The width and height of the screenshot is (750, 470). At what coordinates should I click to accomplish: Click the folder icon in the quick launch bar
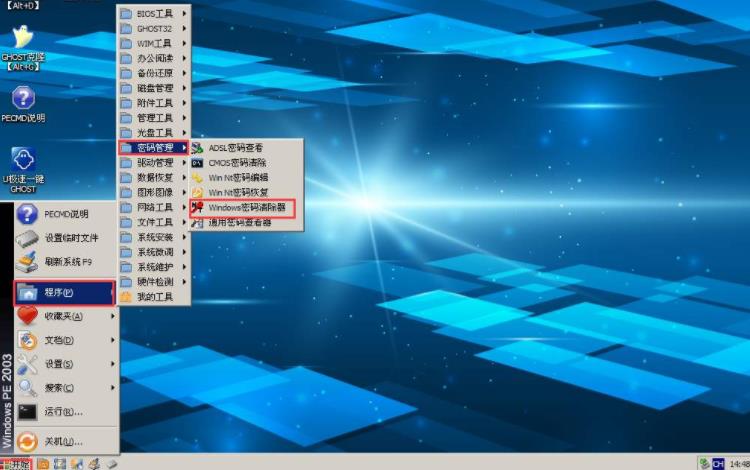[x=43, y=463]
